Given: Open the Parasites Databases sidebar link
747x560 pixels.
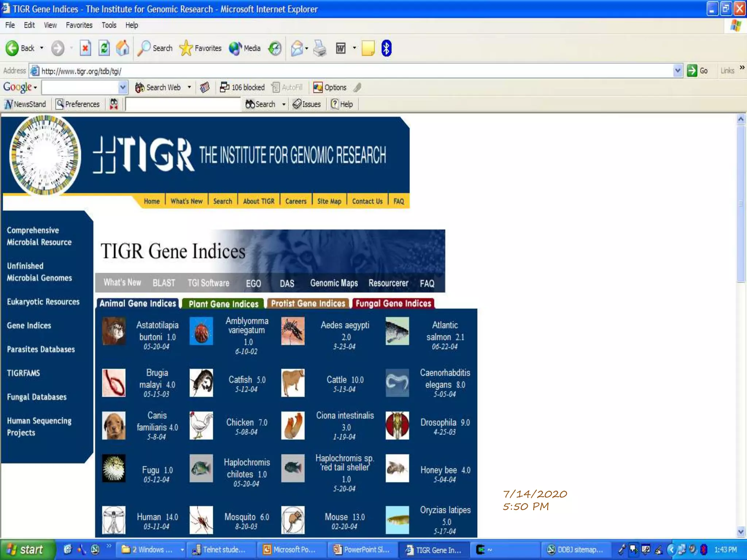Looking at the screenshot, I should 41,349.
